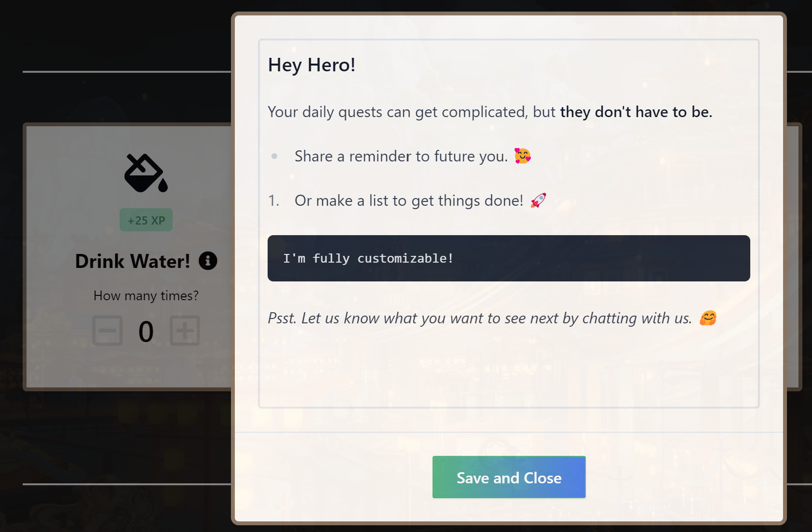Click empty area of the note editor

pos(509,371)
